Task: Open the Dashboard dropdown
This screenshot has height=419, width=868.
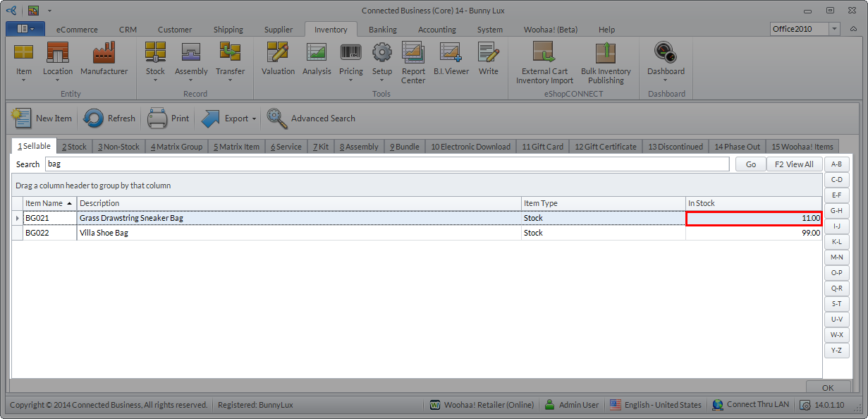Action: (666, 80)
